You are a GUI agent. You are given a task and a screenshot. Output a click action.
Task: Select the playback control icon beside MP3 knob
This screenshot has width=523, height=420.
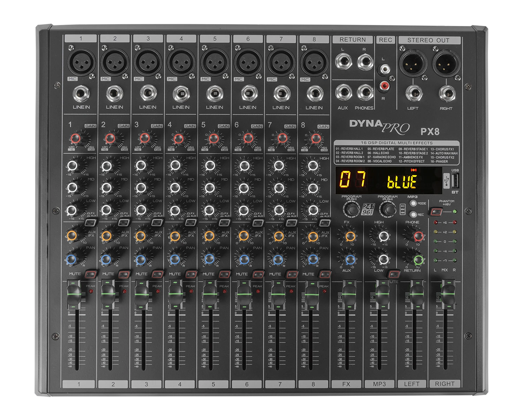click(x=403, y=209)
